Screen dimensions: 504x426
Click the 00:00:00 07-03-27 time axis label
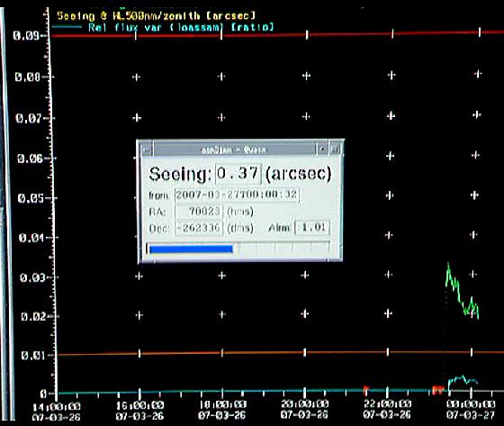(471, 410)
